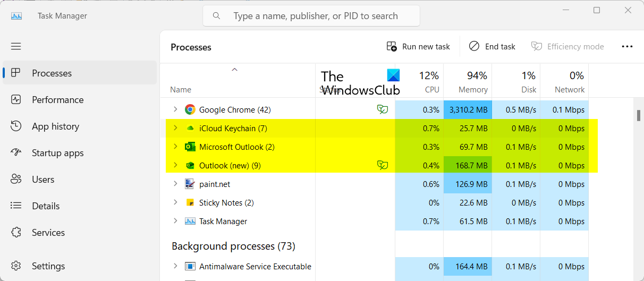644x281 pixels.
Task: Open the Startup apps page
Action: (57, 153)
